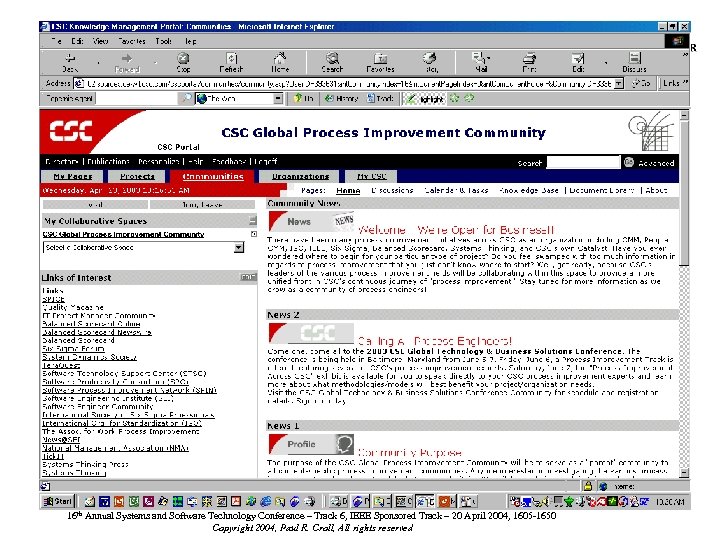Viewport: 720px width, 540px height.
Task: Open the Edit menu
Action: point(77,41)
